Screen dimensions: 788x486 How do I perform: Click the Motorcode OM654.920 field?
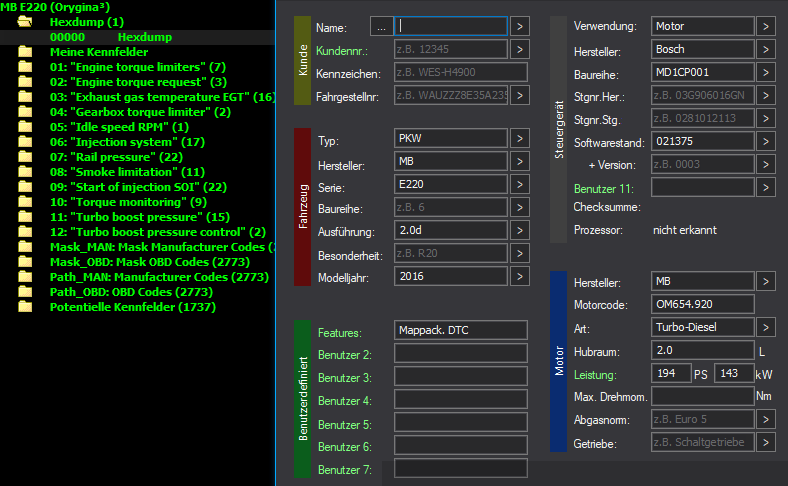pyautogui.click(x=703, y=304)
